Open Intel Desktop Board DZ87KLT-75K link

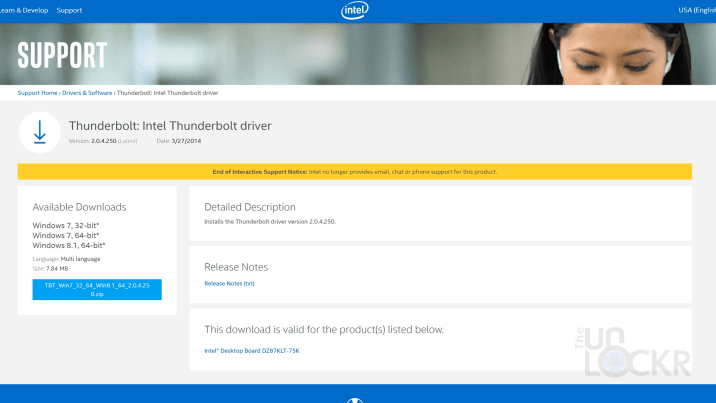click(252, 351)
